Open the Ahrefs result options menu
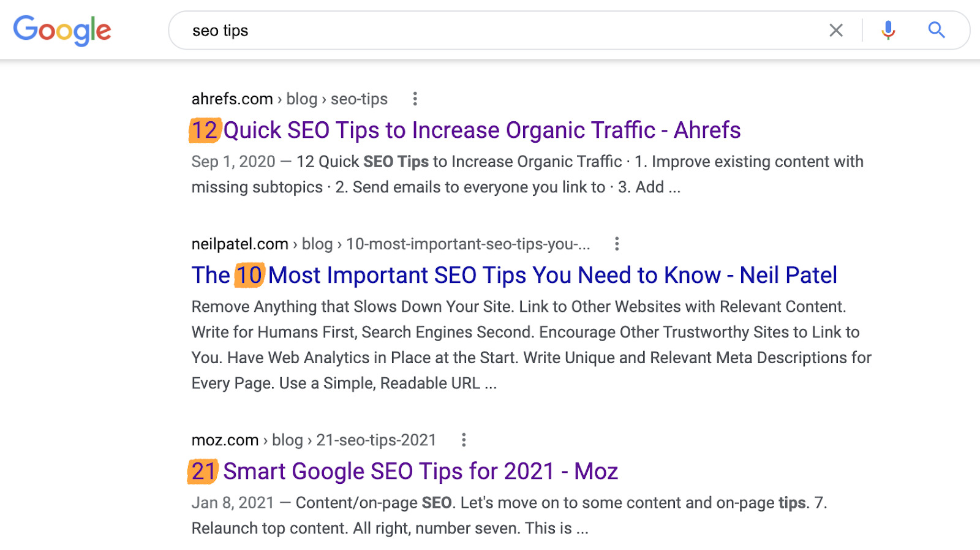This screenshot has height=550, width=980. [x=415, y=99]
